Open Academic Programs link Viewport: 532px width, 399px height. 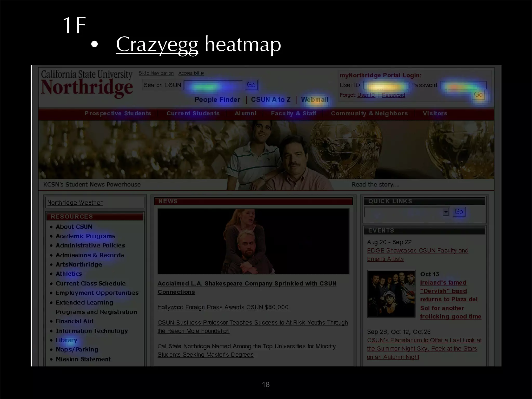tap(85, 236)
